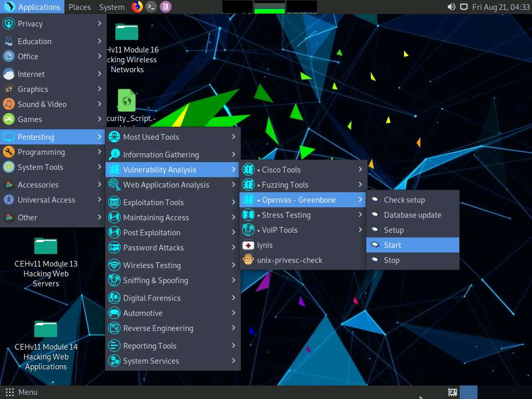The width and height of the screenshot is (532, 399).
Task: Click the lynis first-aid icon
Action: [x=248, y=245]
